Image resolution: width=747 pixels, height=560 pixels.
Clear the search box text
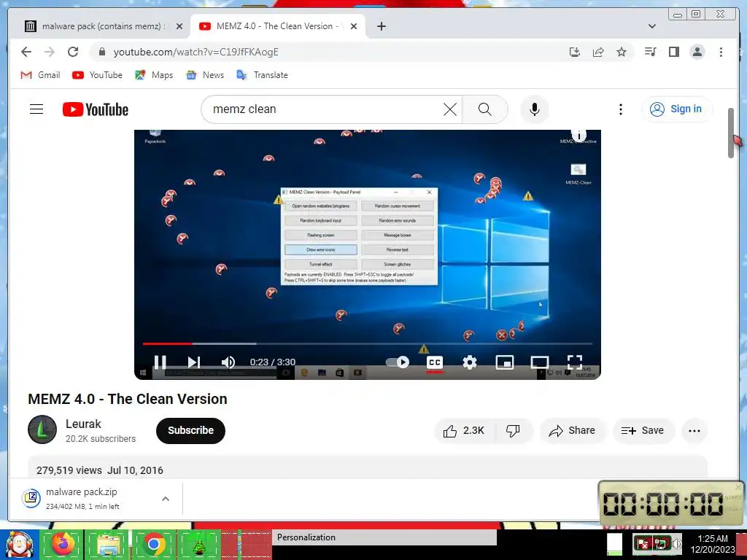(449, 109)
